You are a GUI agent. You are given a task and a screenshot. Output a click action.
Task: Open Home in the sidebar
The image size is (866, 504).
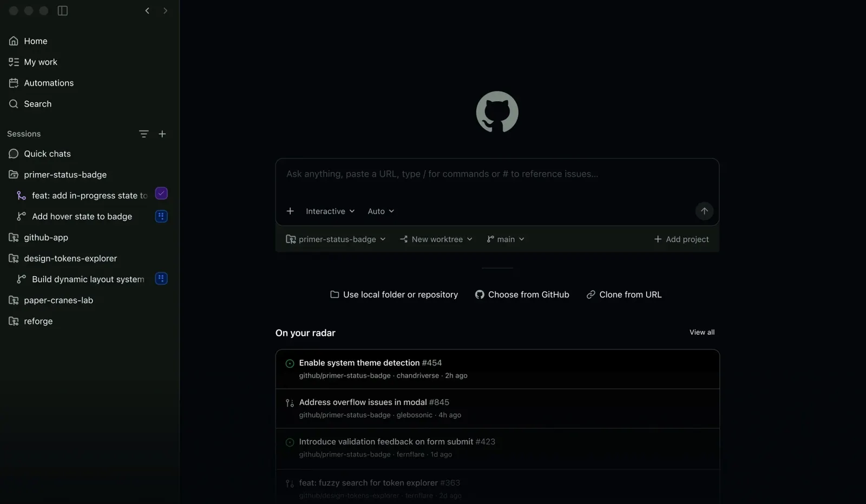(x=89, y=41)
